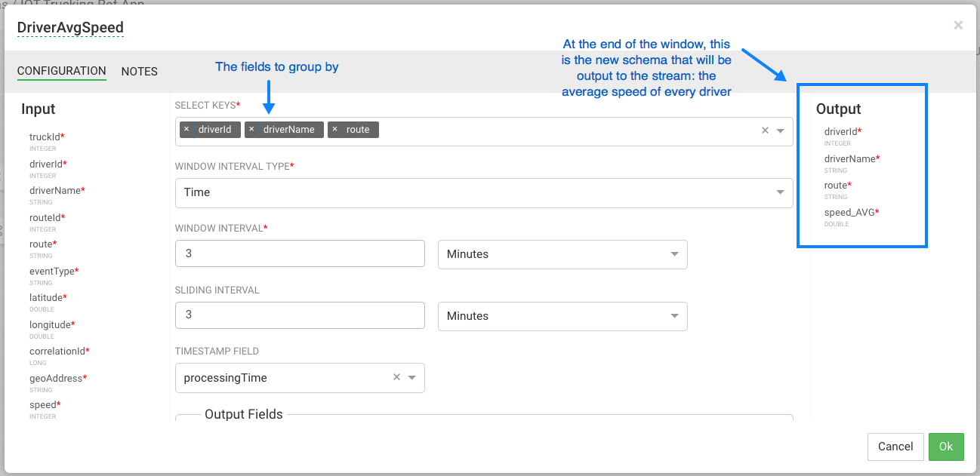Confirm with the green Ok button
This screenshot has height=476, width=980.
tap(946, 447)
